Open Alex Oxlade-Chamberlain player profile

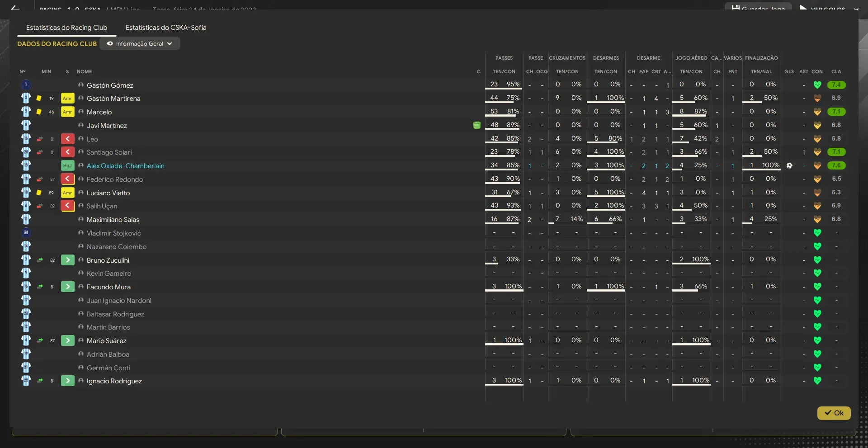pos(126,166)
